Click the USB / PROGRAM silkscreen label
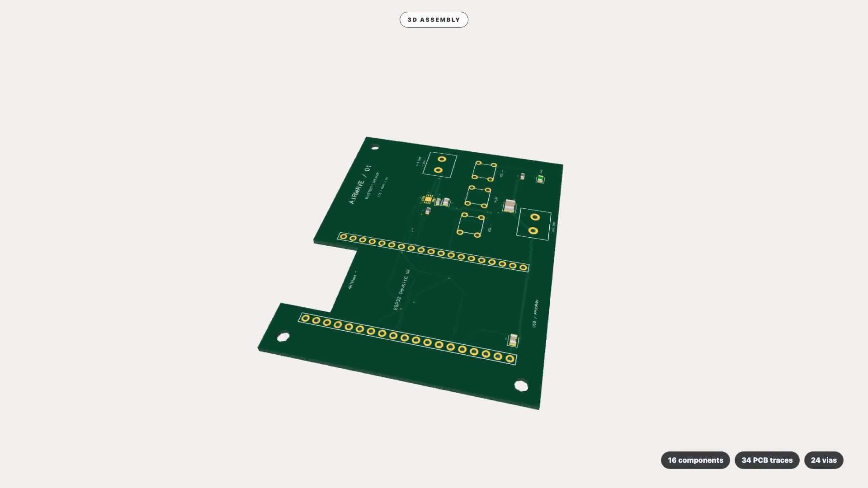This screenshot has width=868, height=488. pos(535,313)
